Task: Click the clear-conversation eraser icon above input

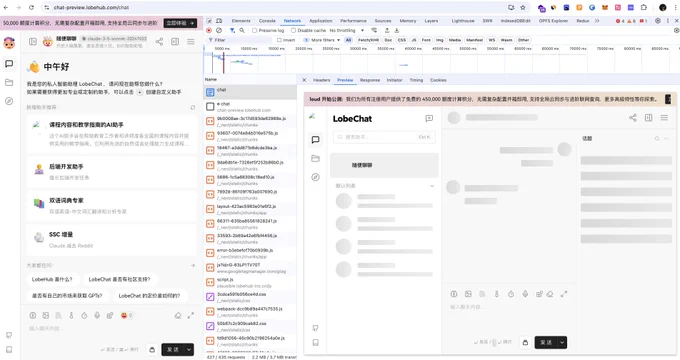Action: 178,315
